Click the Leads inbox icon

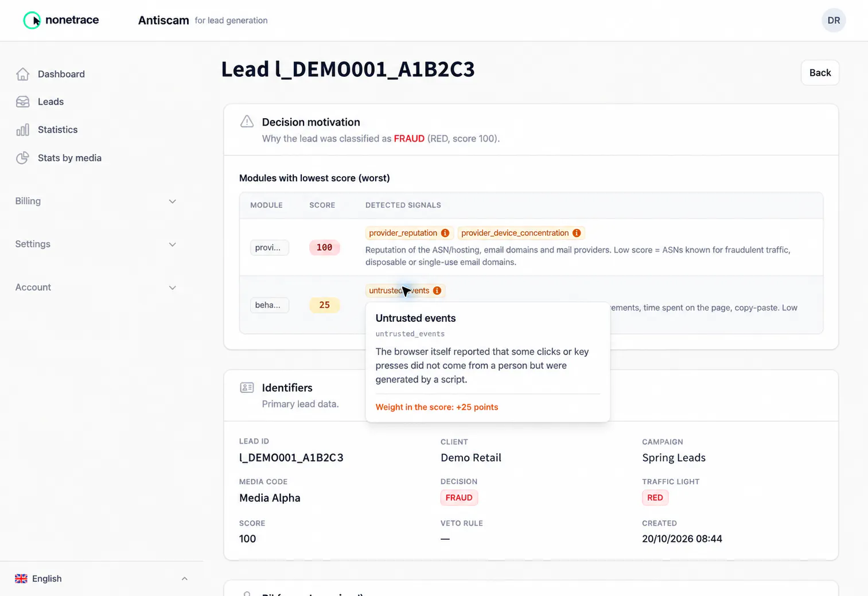point(23,102)
